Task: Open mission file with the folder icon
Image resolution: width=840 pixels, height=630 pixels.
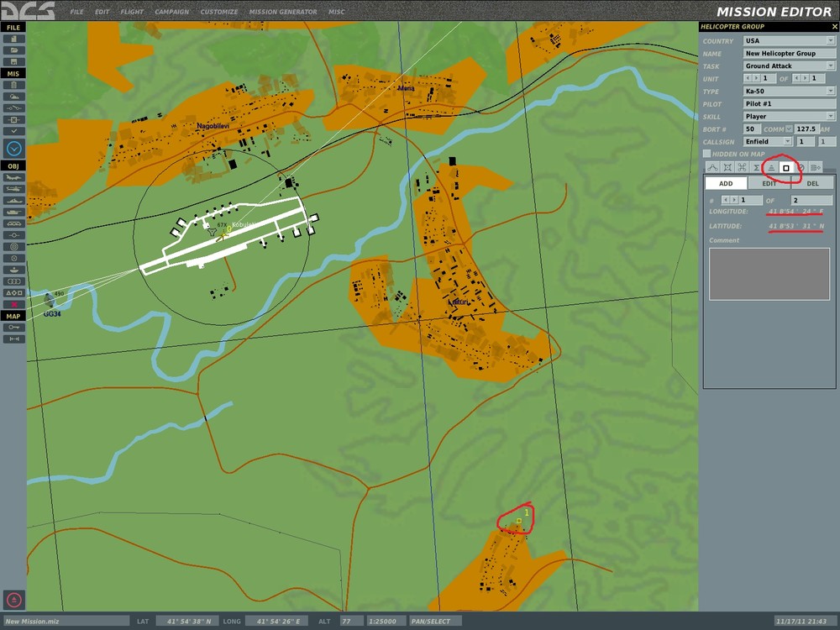Action: [14, 50]
